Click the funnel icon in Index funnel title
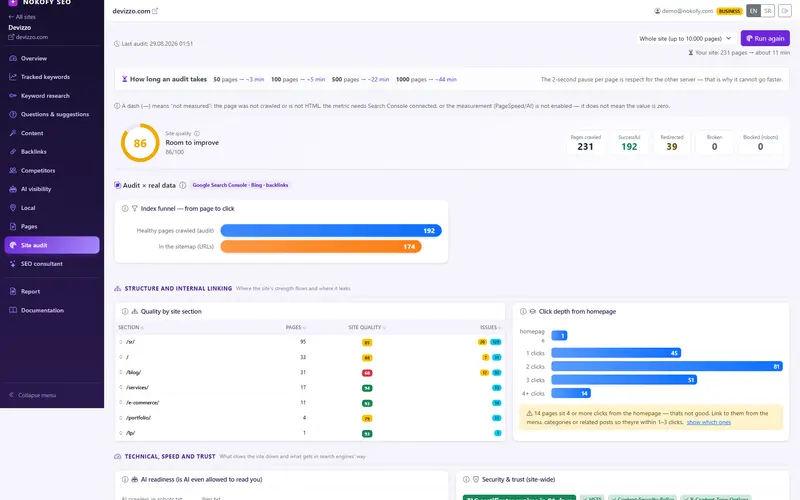 (x=135, y=209)
